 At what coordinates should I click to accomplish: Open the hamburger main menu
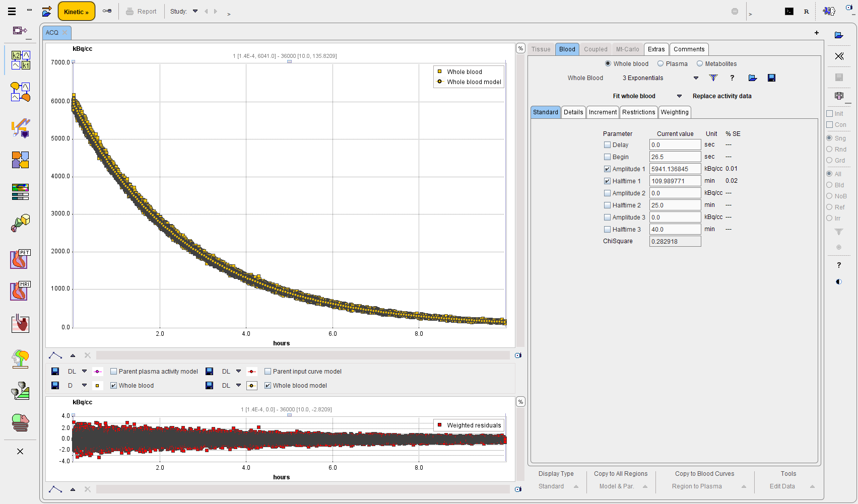coord(12,11)
